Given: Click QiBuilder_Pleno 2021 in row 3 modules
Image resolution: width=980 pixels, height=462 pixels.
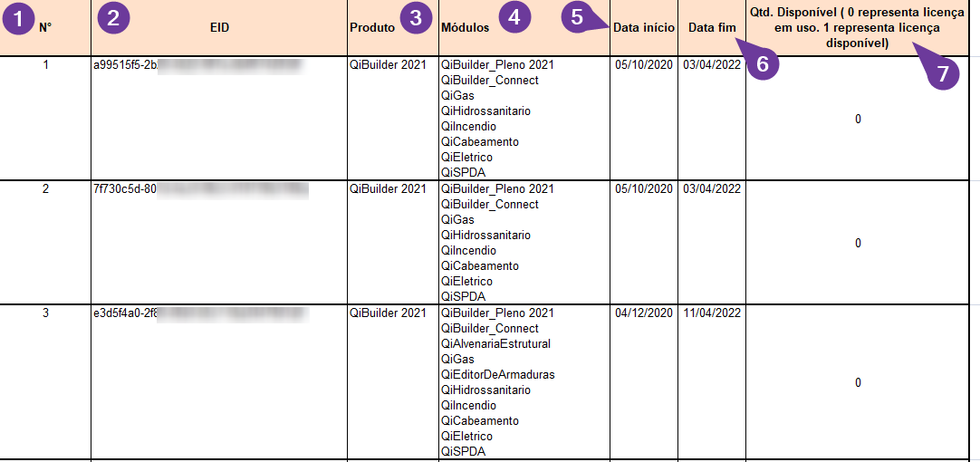Looking at the screenshot, I should click(x=497, y=313).
